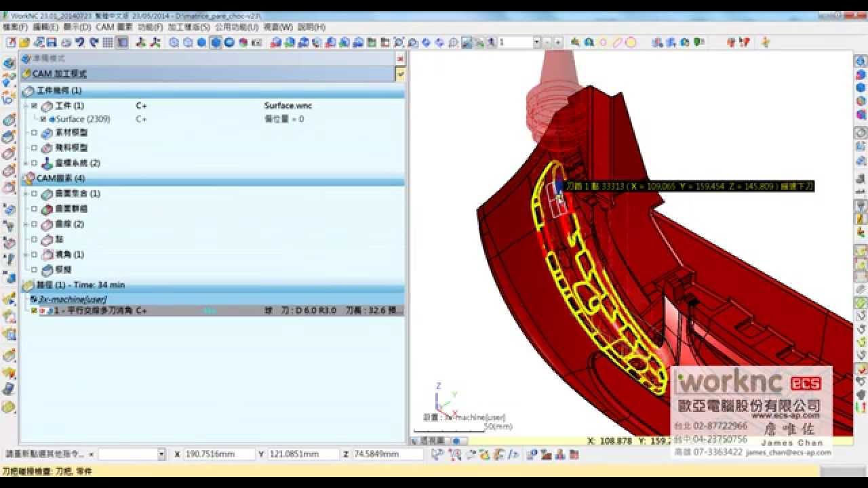
Task: Open the 加工護塔(S) menu
Action: pyautogui.click(x=189, y=27)
